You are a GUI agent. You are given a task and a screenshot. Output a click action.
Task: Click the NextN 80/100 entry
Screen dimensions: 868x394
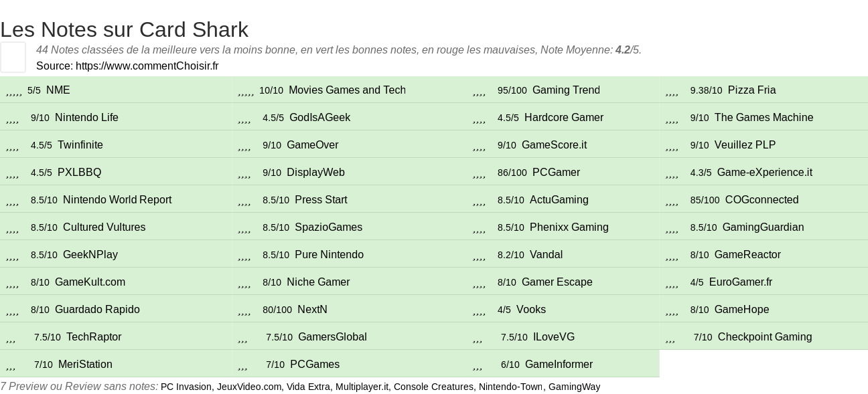click(349, 309)
